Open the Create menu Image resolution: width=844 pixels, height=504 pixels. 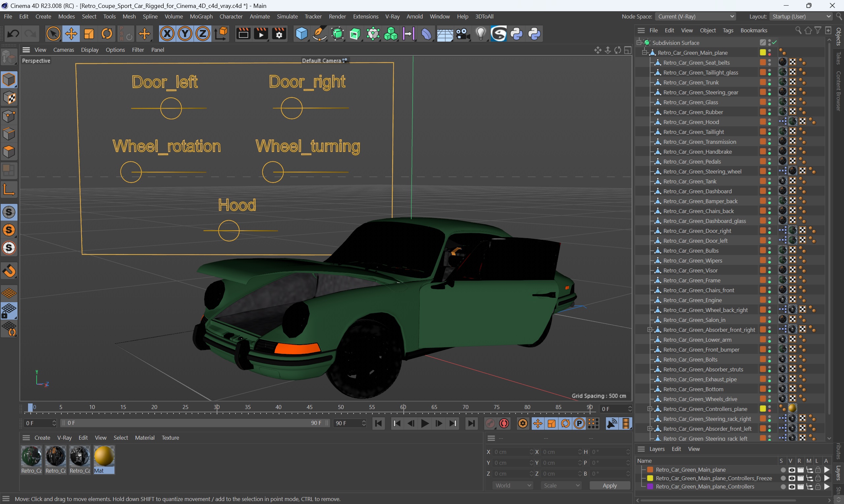pyautogui.click(x=43, y=16)
